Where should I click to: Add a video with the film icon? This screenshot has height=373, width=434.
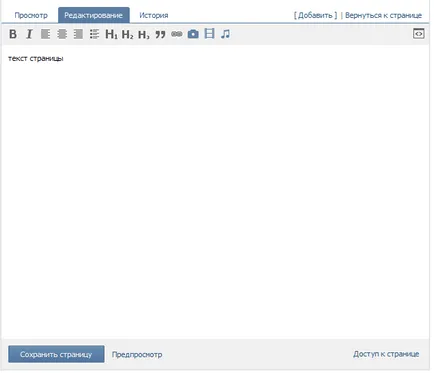209,34
